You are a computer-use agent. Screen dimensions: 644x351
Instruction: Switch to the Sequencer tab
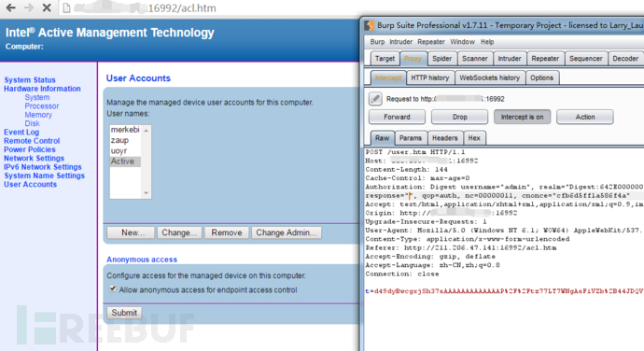pos(586,59)
